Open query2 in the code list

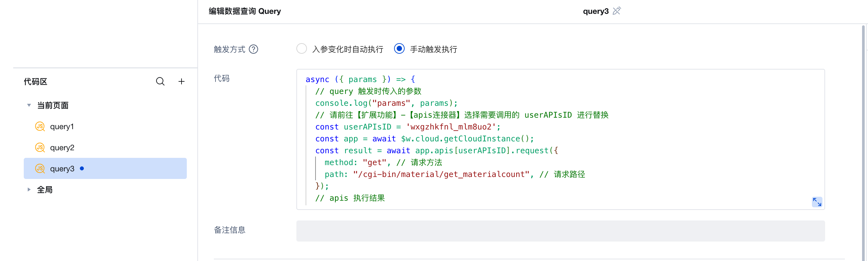pyautogui.click(x=62, y=148)
